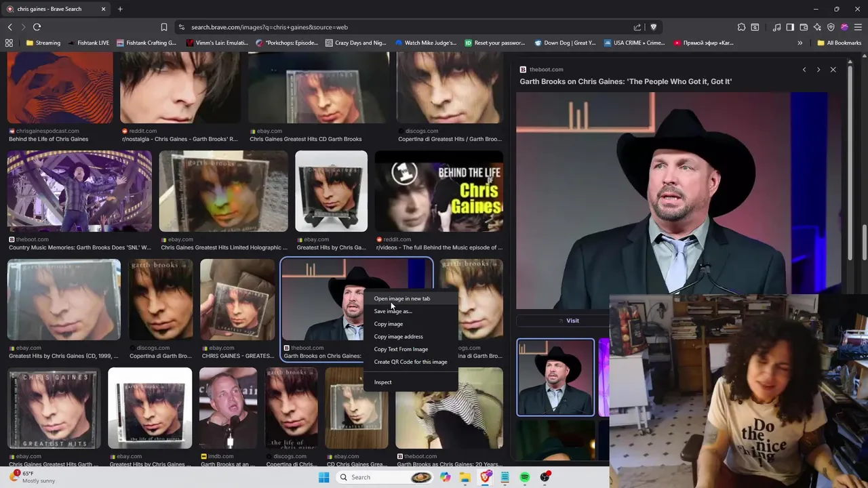868x488 pixels.
Task: Open the Streaming bookmarks folder
Action: tap(43, 43)
